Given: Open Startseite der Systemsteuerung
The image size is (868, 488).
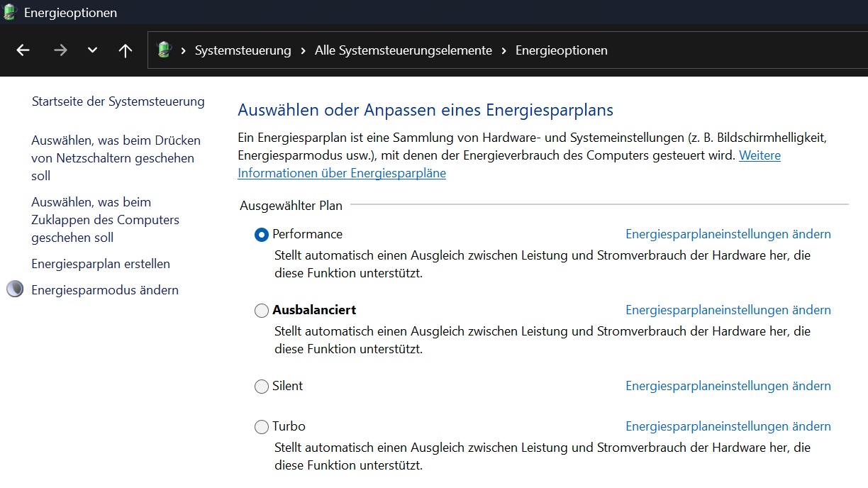Looking at the screenshot, I should click(118, 101).
